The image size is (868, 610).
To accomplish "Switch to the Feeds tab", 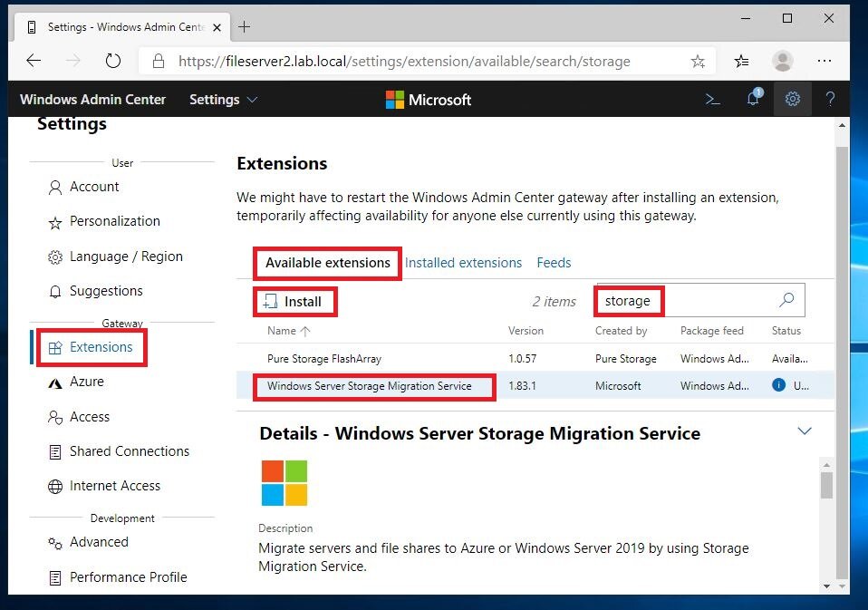I will pyautogui.click(x=554, y=263).
